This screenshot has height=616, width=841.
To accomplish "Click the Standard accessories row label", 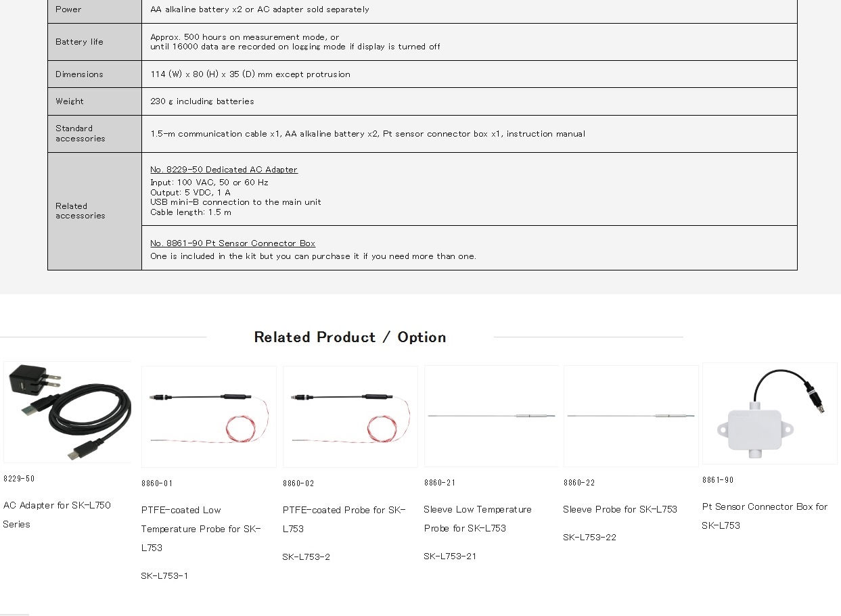I will click(x=81, y=133).
